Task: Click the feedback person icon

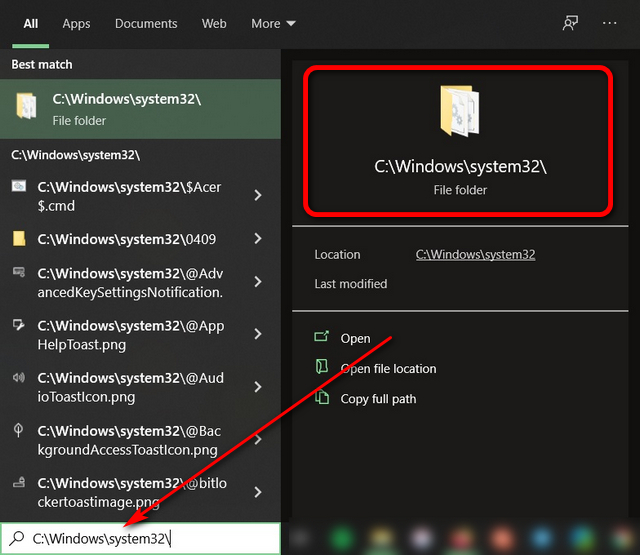Action: (x=570, y=23)
